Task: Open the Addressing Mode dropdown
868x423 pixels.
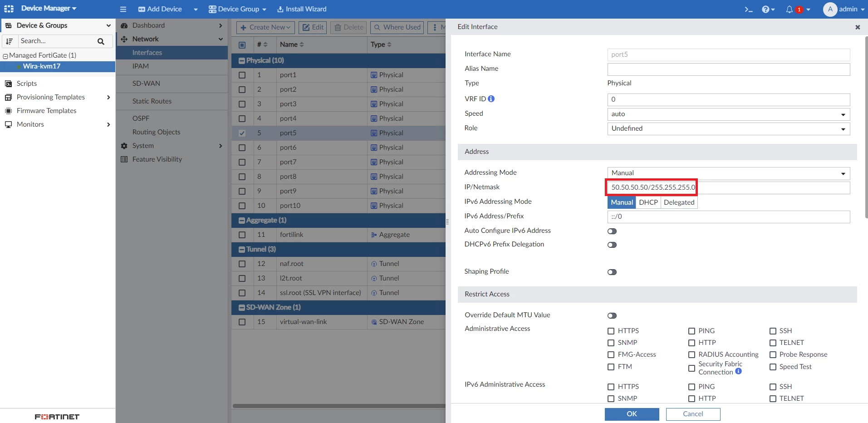Action: tap(729, 173)
